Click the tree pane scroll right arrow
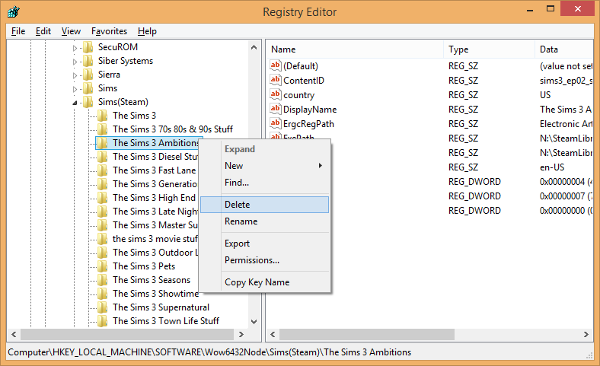Screen dimensions: 600x366 [x=241, y=334]
